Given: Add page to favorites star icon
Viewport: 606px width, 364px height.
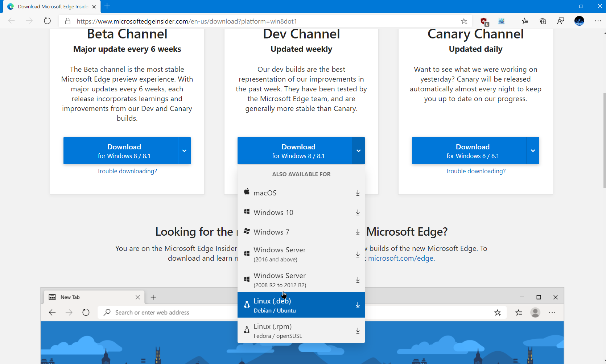Looking at the screenshot, I should [x=464, y=21].
